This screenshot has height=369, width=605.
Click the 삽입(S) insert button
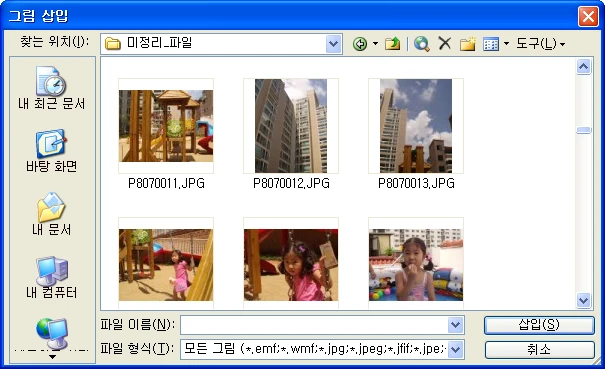(539, 325)
